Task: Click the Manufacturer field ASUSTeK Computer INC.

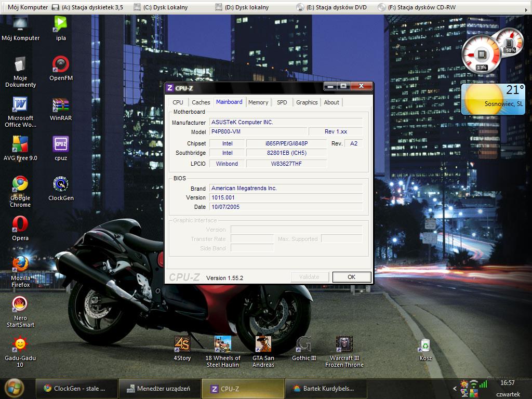Action: pos(286,122)
